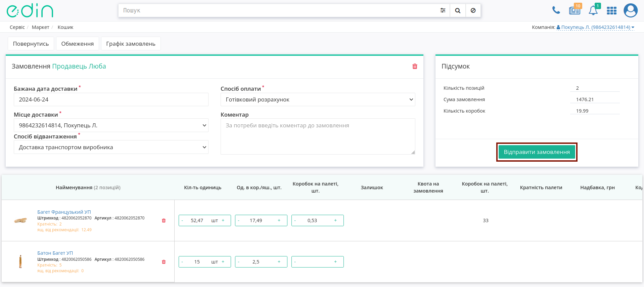Image resolution: width=644 pixels, height=287 pixels.
Task: Increase boxes count 17,49 for Багет Французький
Action: [x=279, y=220]
